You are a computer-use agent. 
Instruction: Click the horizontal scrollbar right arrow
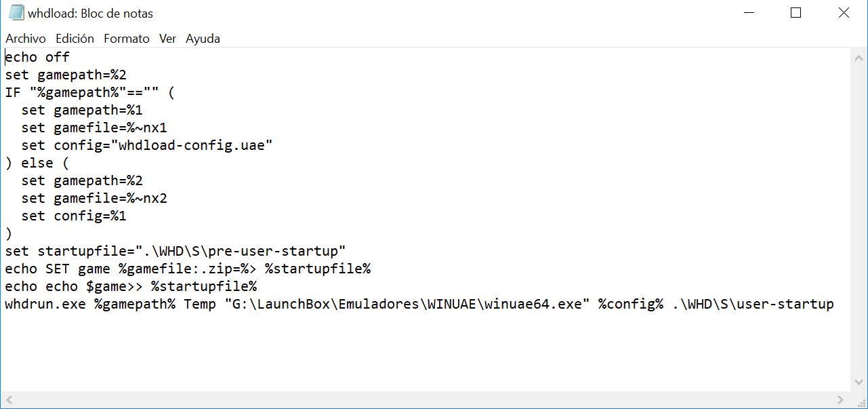tap(841, 400)
